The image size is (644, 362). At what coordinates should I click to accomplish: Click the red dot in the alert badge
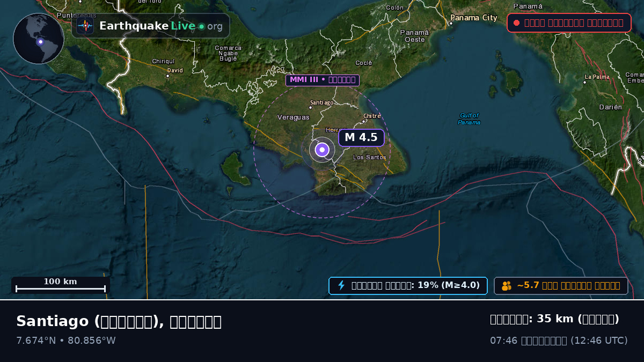click(x=516, y=23)
